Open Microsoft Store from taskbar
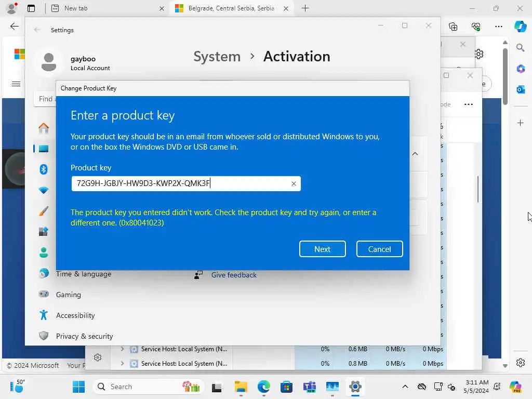The image size is (532, 399). point(286,387)
